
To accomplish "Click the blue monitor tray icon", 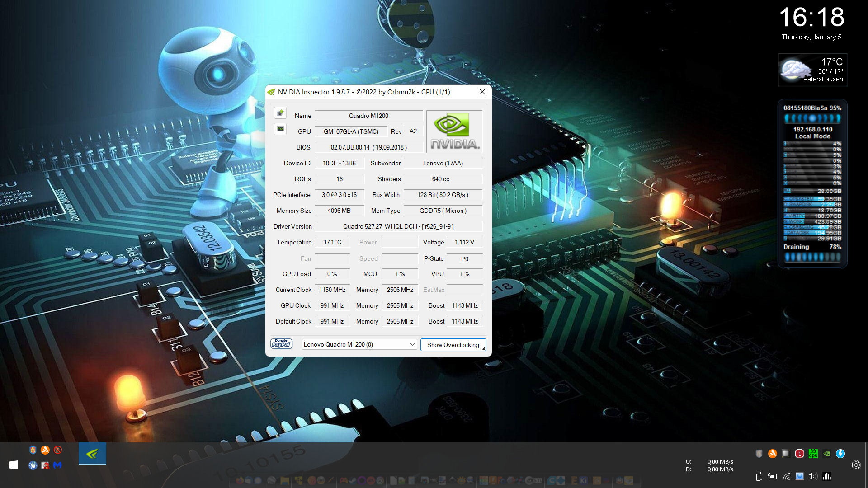I will coord(800,476).
